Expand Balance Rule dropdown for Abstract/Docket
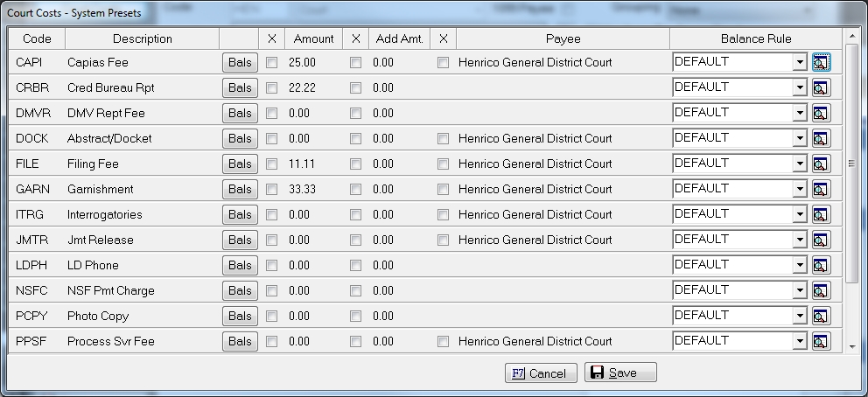Image resolution: width=868 pixels, height=397 pixels. pyautogui.click(x=799, y=138)
